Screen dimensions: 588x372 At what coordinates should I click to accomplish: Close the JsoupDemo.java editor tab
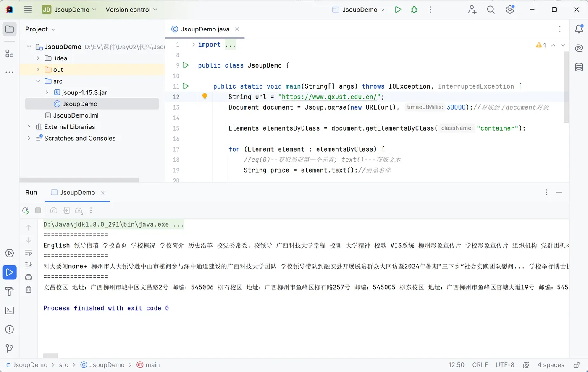pos(237,29)
